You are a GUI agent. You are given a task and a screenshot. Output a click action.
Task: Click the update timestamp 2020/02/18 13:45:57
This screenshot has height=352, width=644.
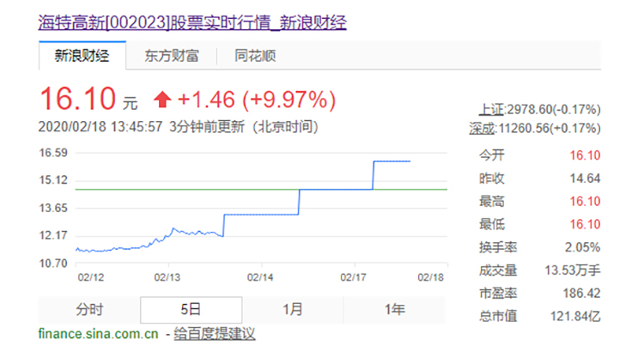point(100,126)
